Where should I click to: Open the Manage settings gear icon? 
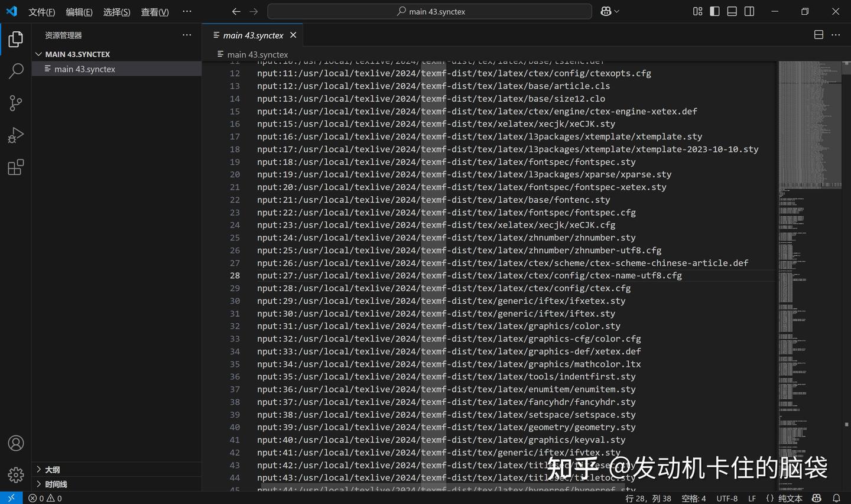15,474
